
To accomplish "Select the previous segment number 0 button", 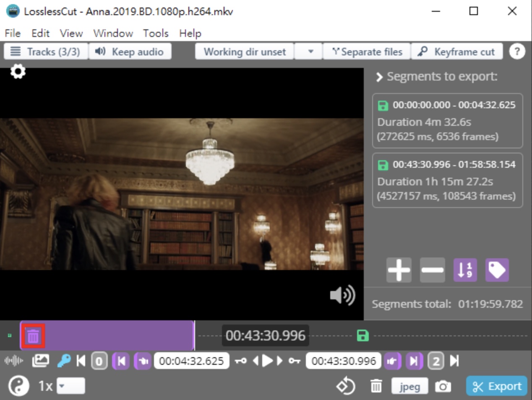I will [x=99, y=361].
